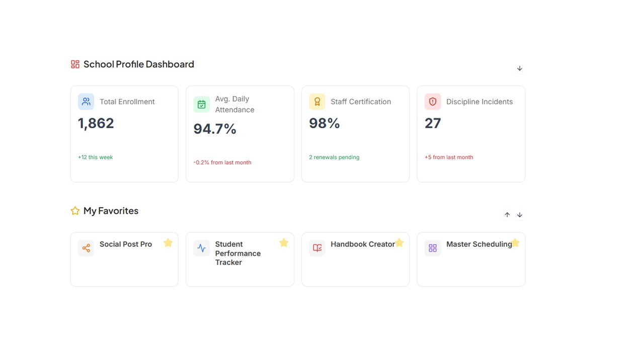Screen dimensions: 644x362
Task: Select the Master Scheduling grid icon
Action: (432, 248)
